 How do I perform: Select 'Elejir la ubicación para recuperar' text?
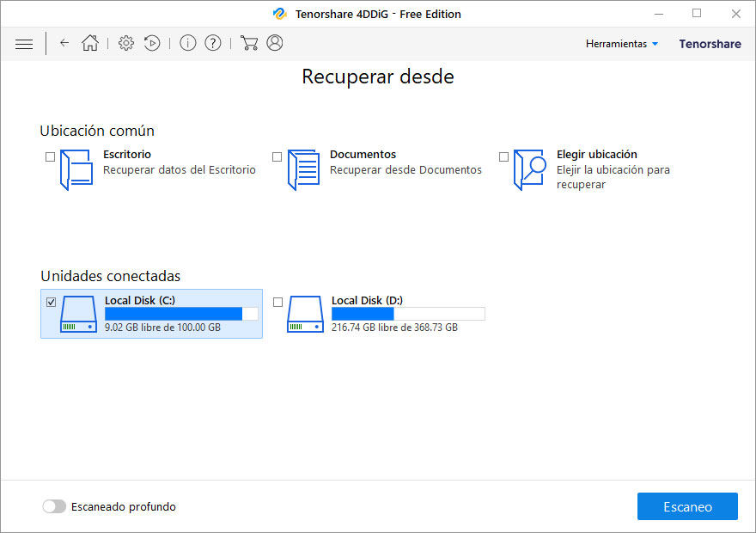tap(613, 177)
